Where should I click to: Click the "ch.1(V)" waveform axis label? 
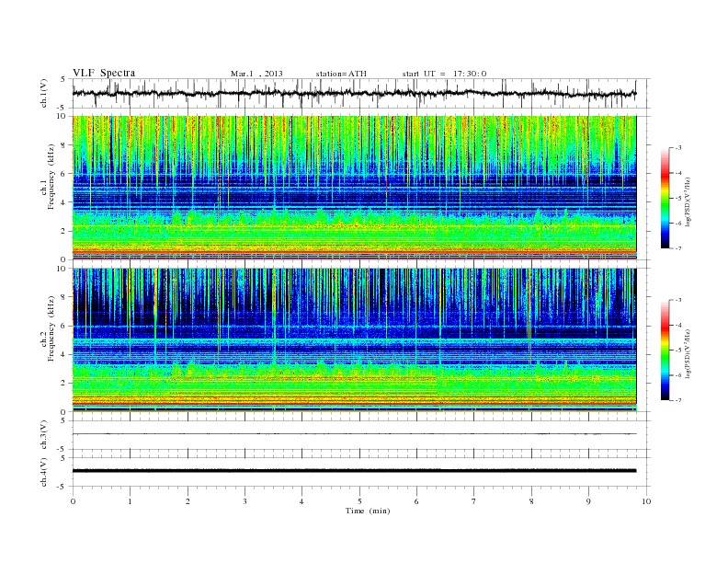[44, 93]
